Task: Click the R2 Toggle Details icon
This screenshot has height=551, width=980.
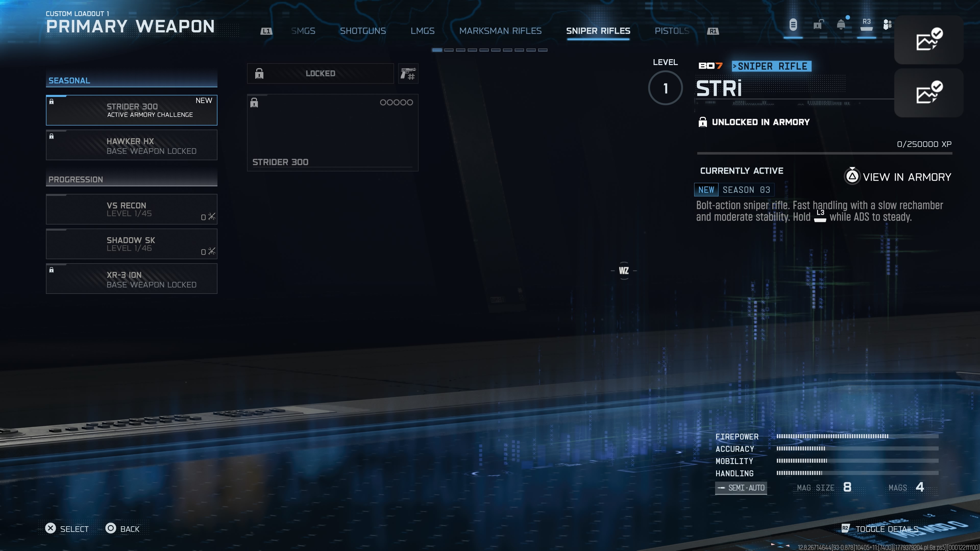Action: pyautogui.click(x=845, y=529)
